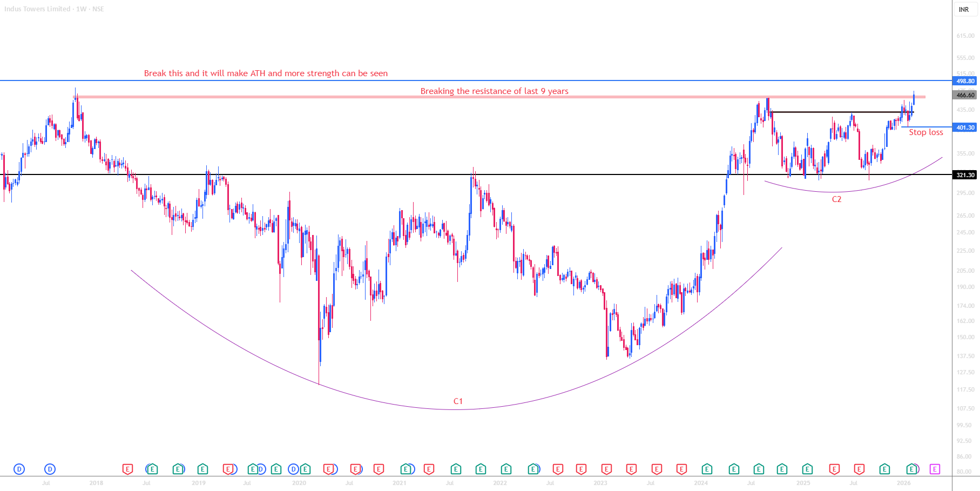
Task: Click the 498.80 price level label
Action: (x=965, y=81)
